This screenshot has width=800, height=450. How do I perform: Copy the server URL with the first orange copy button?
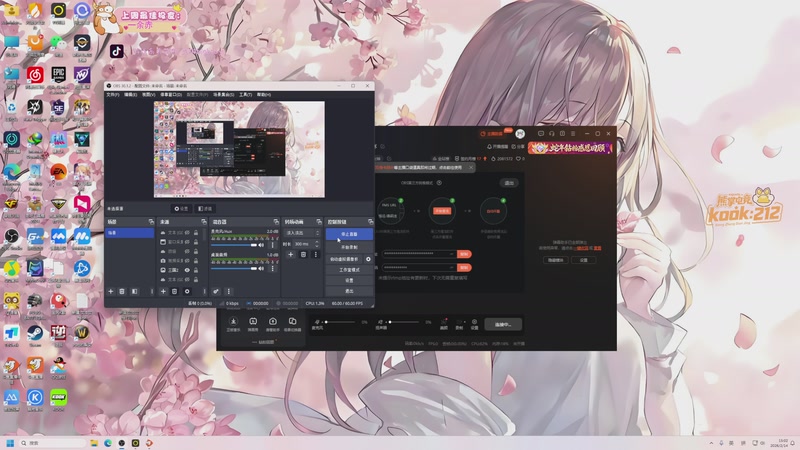tap(464, 254)
